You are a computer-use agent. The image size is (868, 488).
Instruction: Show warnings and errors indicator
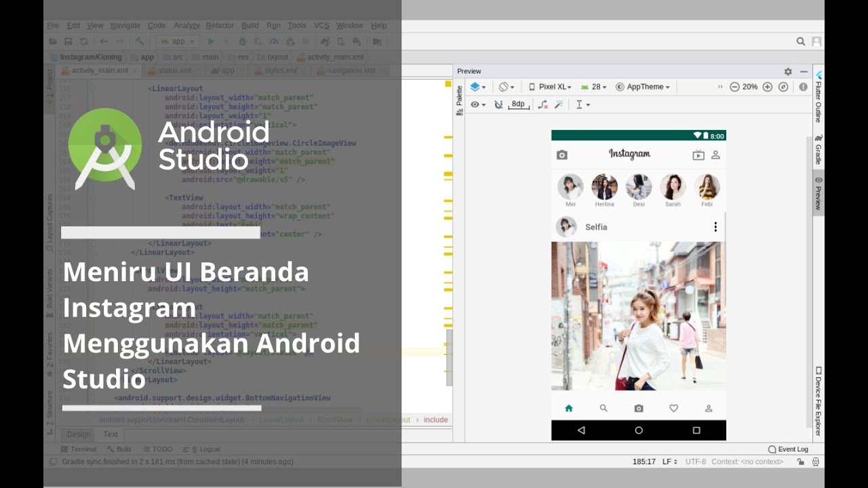803,87
